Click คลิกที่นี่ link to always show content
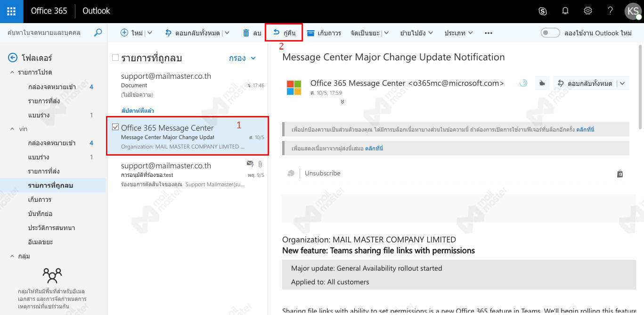The height and width of the screenshot is (315, 644). [x=374, y=148]
